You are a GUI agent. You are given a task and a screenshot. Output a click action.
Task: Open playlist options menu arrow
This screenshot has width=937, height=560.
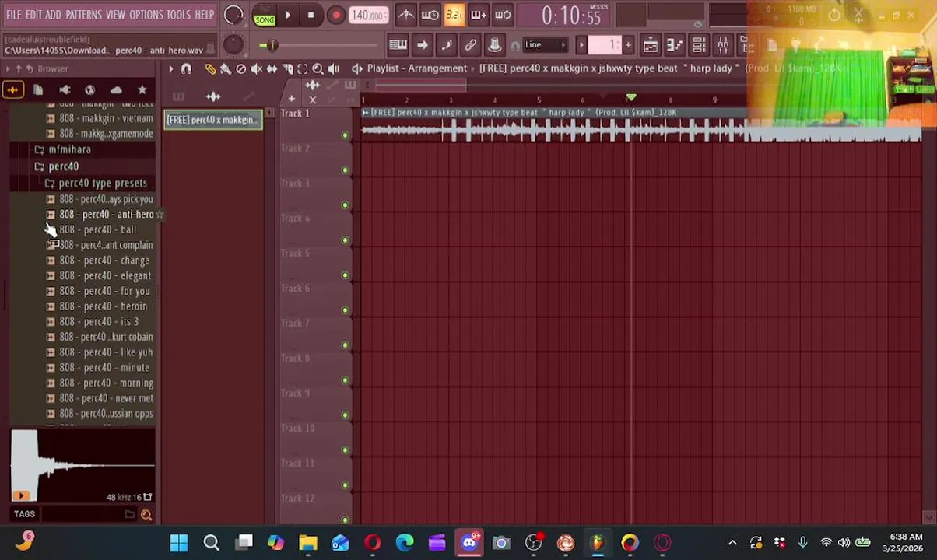click(170, 69)
